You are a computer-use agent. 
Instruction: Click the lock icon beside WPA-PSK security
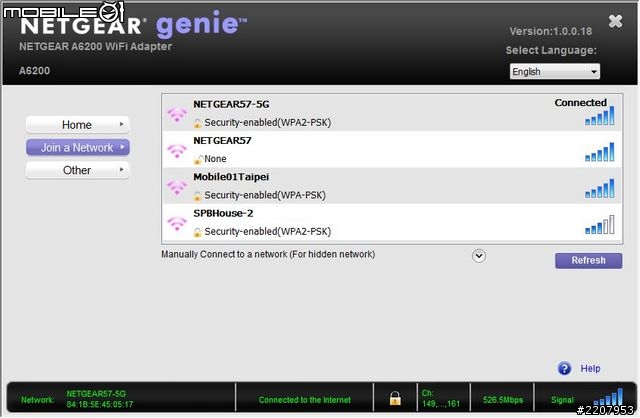(x=198, y=195)
